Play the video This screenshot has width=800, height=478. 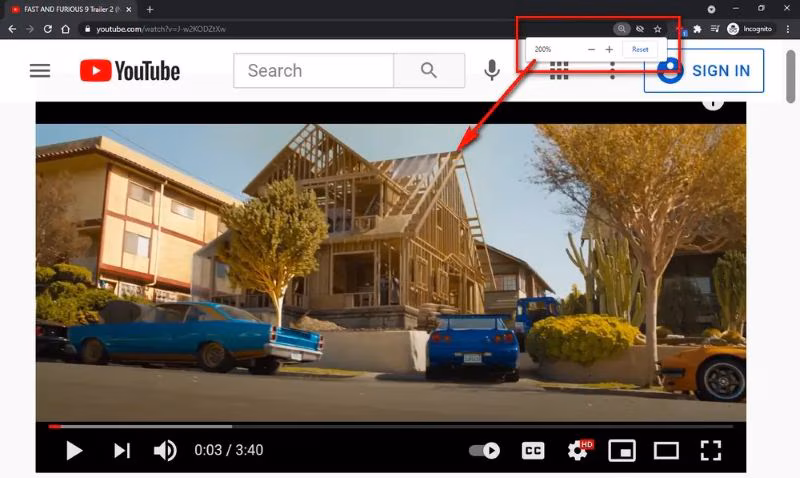pos(74,450)
